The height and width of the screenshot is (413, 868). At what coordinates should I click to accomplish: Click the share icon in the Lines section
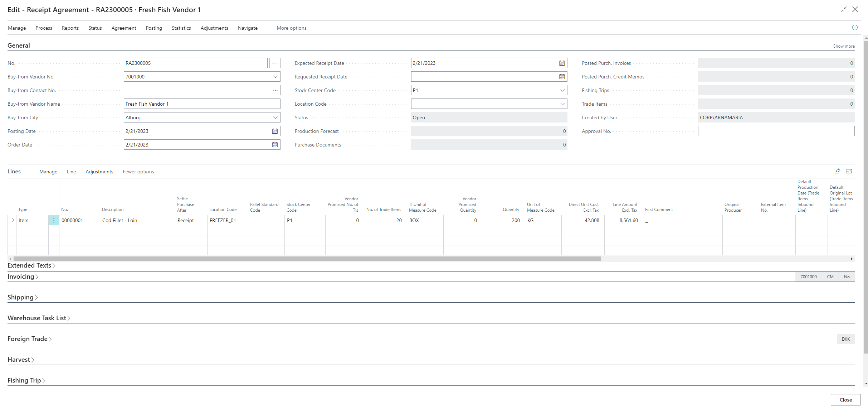(837, 171)
